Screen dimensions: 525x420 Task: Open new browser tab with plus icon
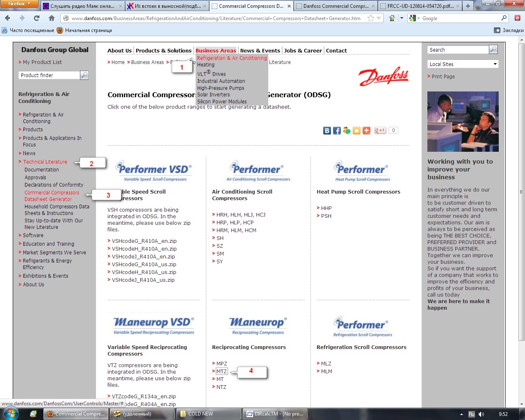[x=468, y=6]
